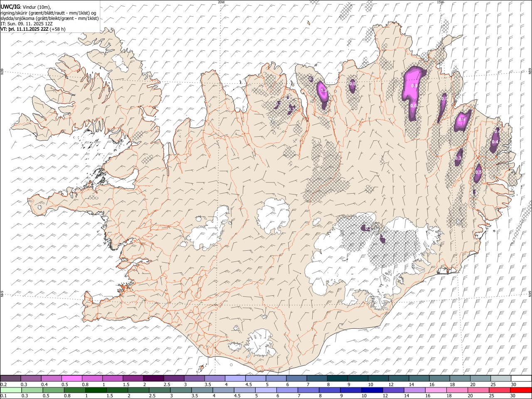Click the rigning/skúrir legend description line
Image resolution: width=532 pixels, height=399 pixels.
[48, 12]
